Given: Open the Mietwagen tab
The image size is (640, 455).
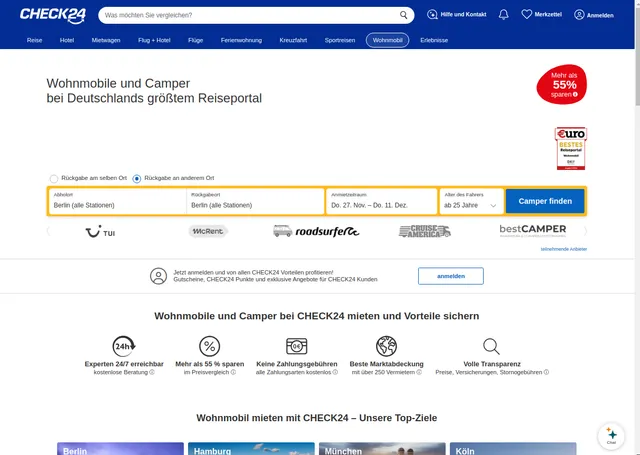Looking at the screenshot, I should pyautogui.click(x=106, y=40).
